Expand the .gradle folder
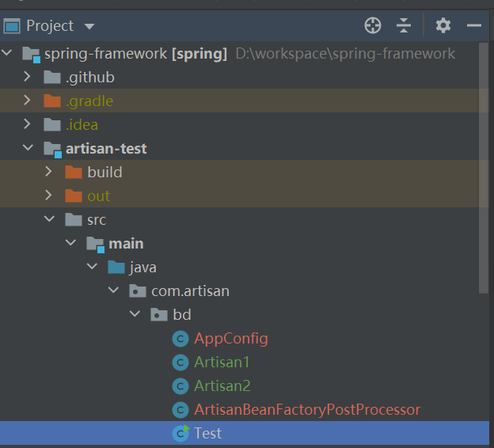This screenshot has height=448, width=494. pyautogui.click(x=27, y=101)
